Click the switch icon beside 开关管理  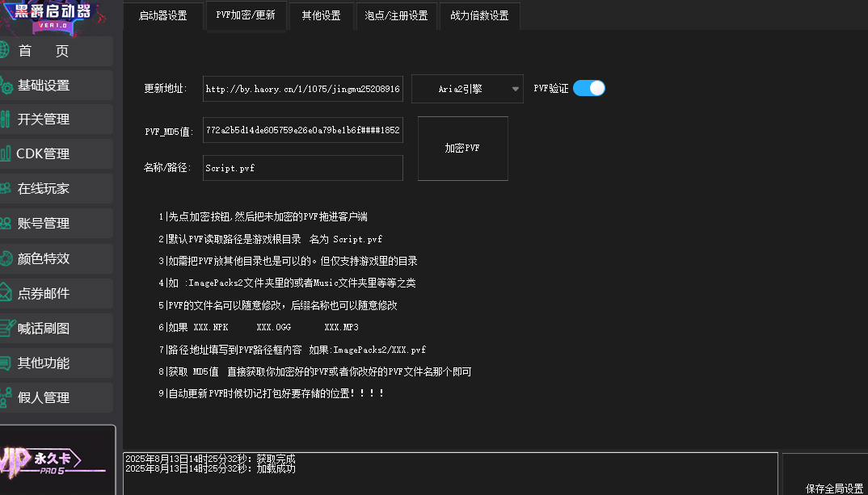click(x=6, y=120)
